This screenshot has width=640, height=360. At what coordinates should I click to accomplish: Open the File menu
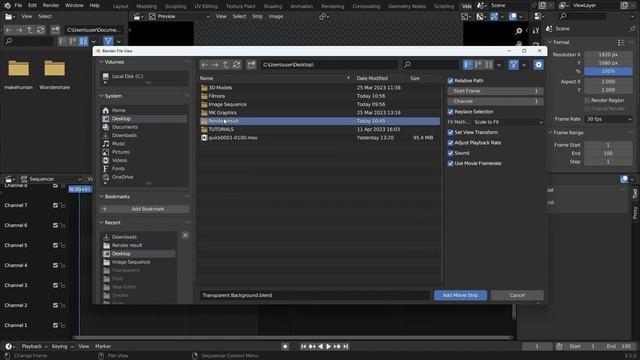18,5
